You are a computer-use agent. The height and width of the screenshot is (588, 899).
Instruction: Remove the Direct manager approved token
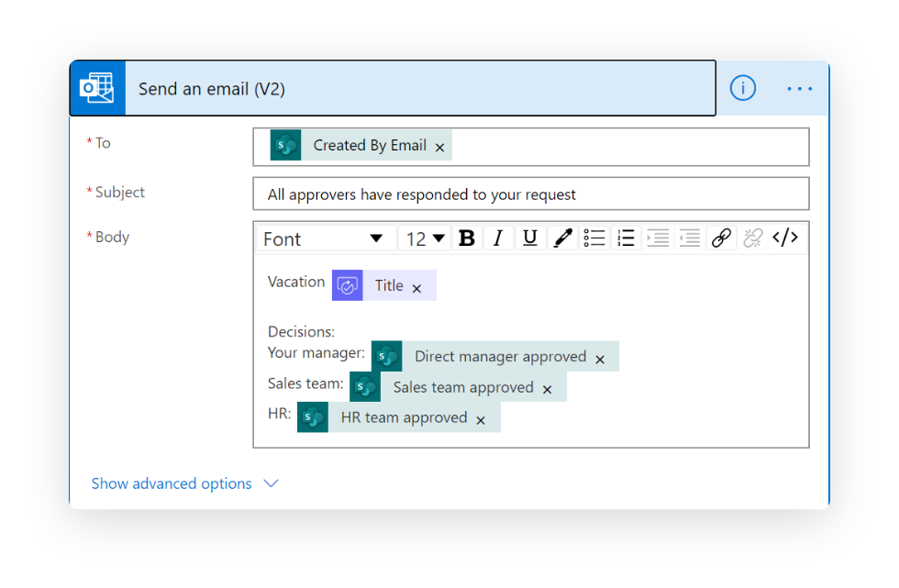(x=600, y=360)
